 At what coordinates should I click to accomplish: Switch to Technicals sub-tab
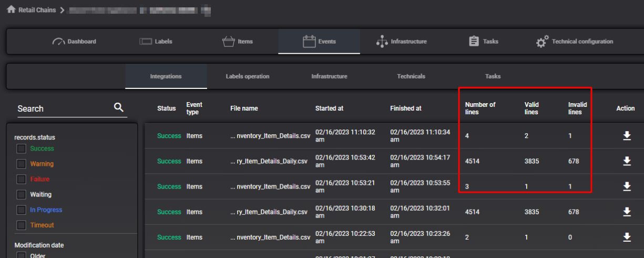coord(411,76)
